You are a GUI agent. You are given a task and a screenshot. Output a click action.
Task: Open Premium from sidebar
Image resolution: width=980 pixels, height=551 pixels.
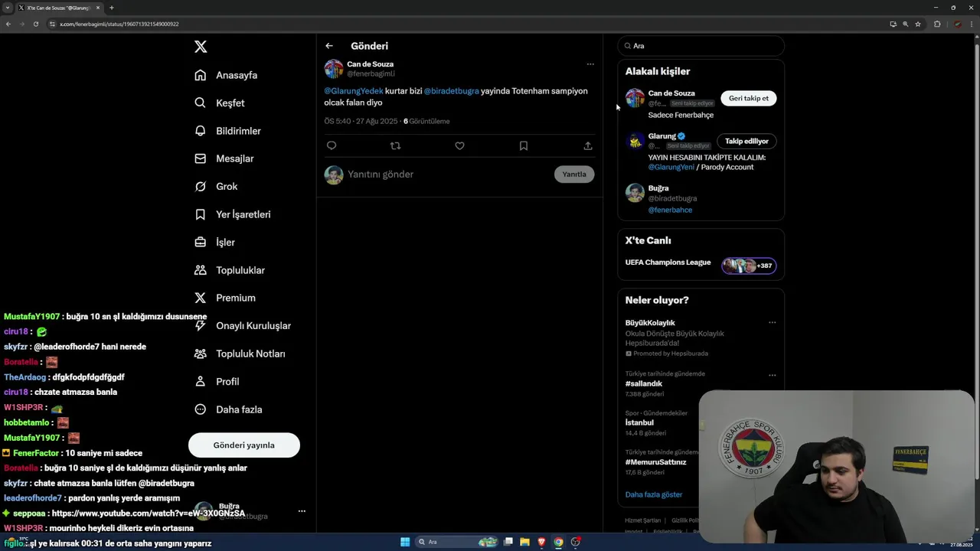pyautogui.click(x=224, y=298)
